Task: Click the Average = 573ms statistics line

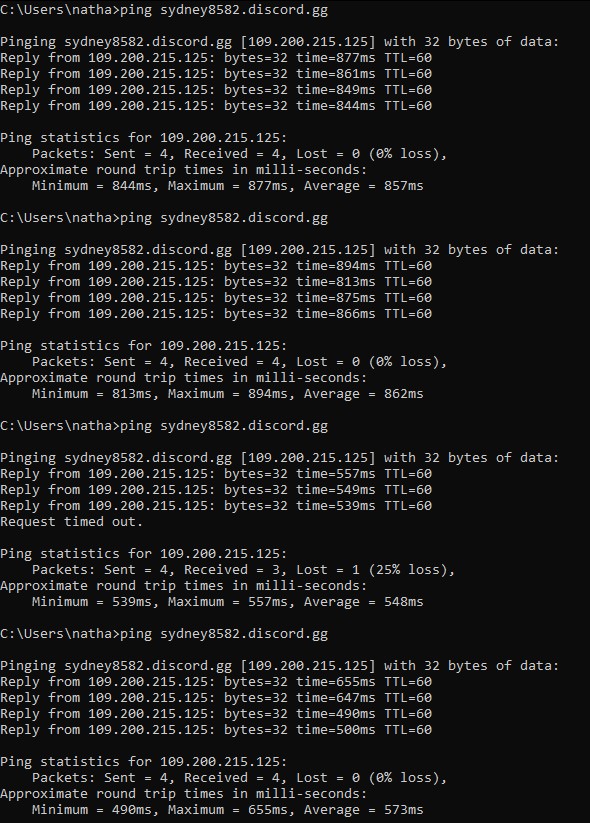Action: [227, 810]
